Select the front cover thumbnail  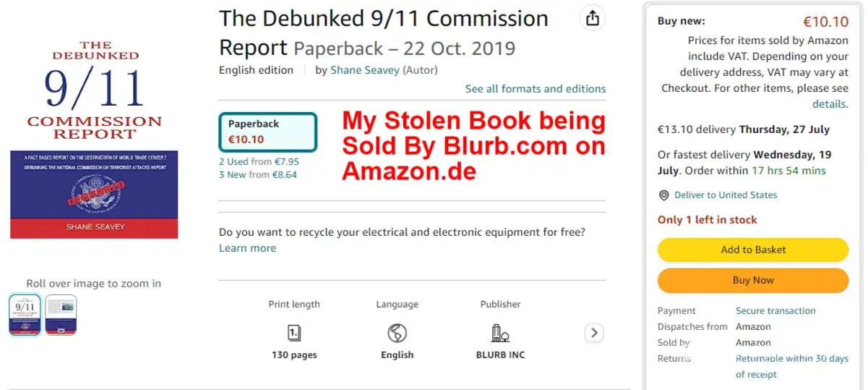[x=25, y=315]
